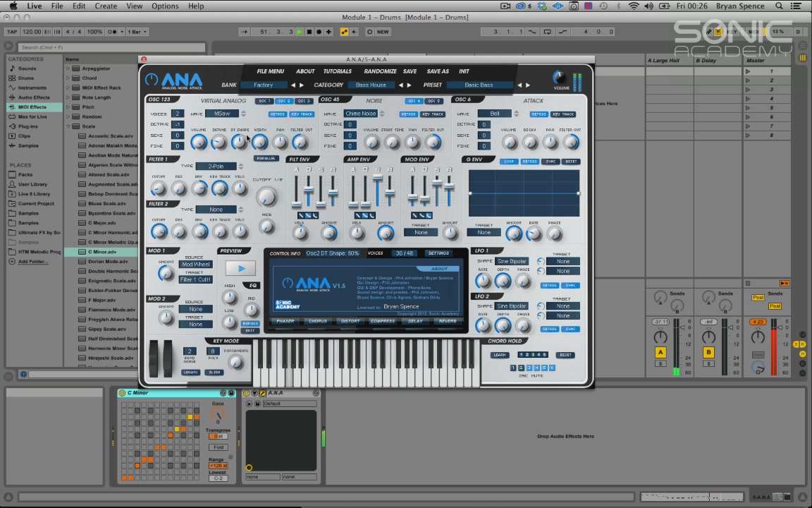Click the Fold button in Scale device
The image size is (812, 508).
coord(219,447)
